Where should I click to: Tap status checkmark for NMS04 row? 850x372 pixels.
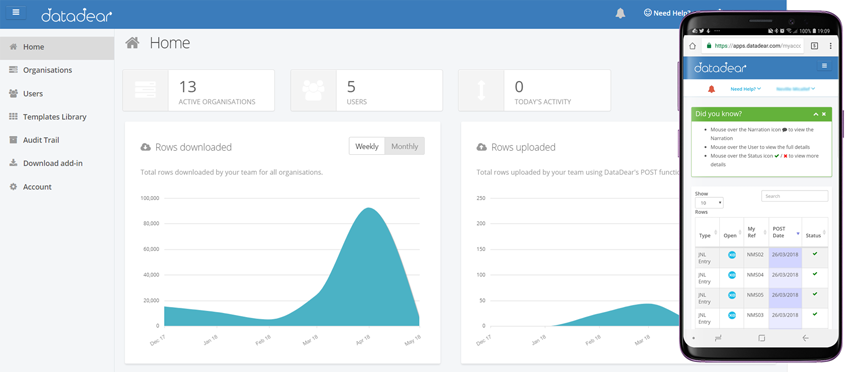click(815, 274)
